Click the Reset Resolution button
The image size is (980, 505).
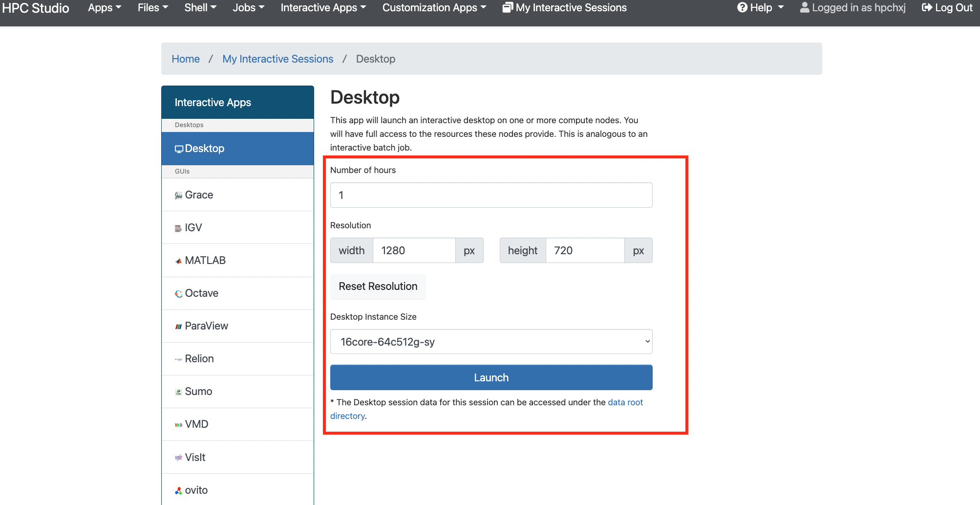[378, 286]
